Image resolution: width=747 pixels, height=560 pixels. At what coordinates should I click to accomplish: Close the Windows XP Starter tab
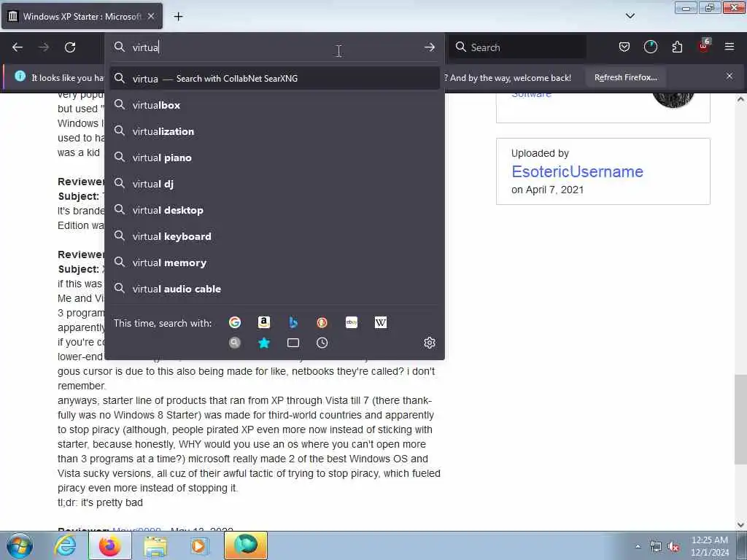151,16
